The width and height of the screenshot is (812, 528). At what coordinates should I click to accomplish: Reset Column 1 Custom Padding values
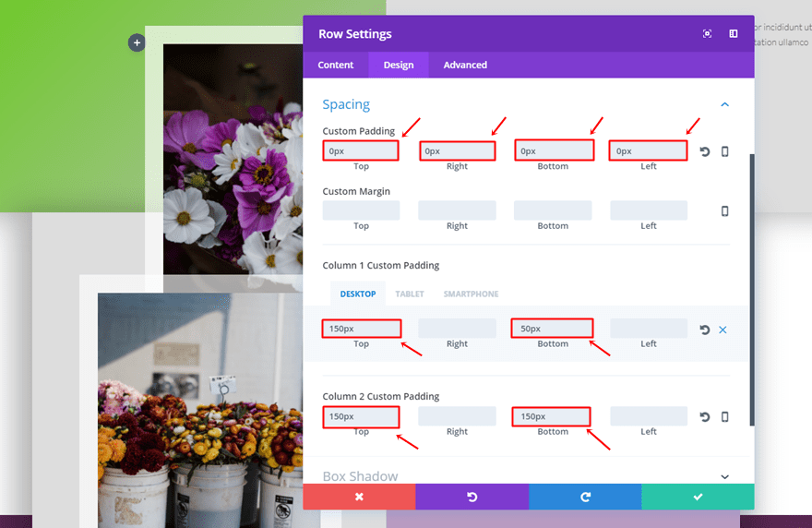[x=705, y=330]
